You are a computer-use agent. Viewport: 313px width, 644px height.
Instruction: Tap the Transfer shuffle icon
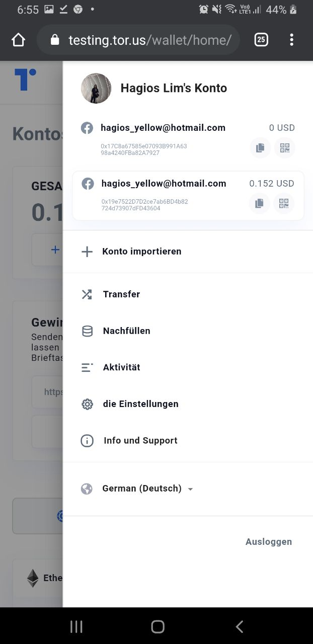click(x=87, y=294)
